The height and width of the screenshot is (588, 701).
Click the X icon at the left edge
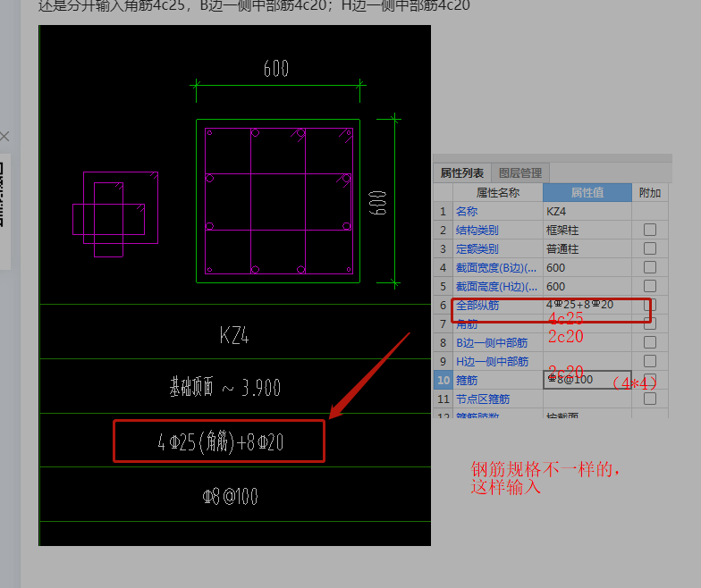(4, 136)
